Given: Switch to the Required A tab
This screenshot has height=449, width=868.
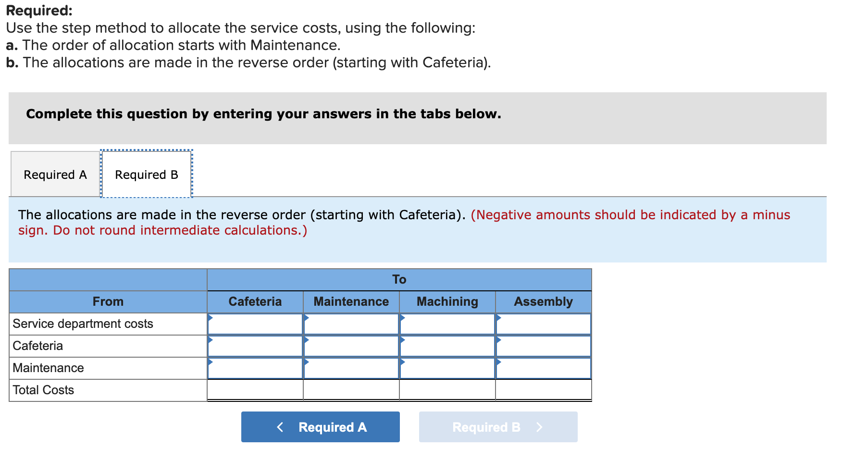Looking at the screenshot, I should pyautogui.click(x=54, y=174).
